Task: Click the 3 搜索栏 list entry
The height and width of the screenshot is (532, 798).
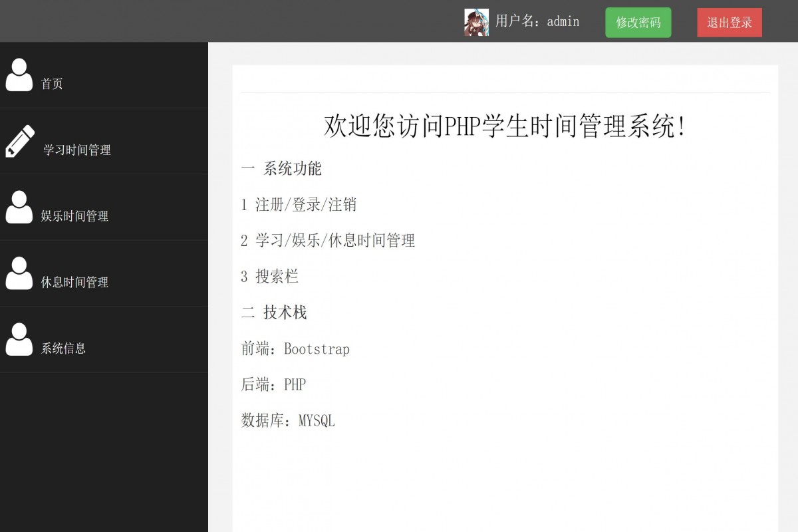Action: click(x=270, y=277)
